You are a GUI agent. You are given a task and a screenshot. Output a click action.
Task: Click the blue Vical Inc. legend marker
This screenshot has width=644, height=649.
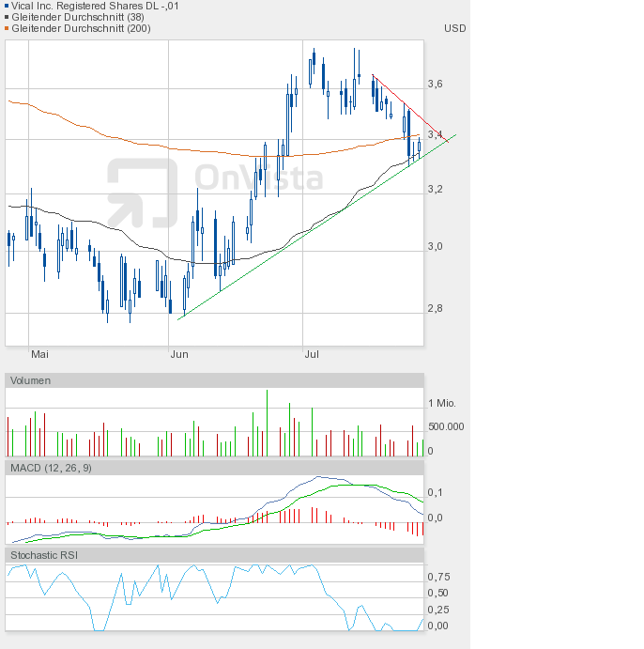coord(4,6)
